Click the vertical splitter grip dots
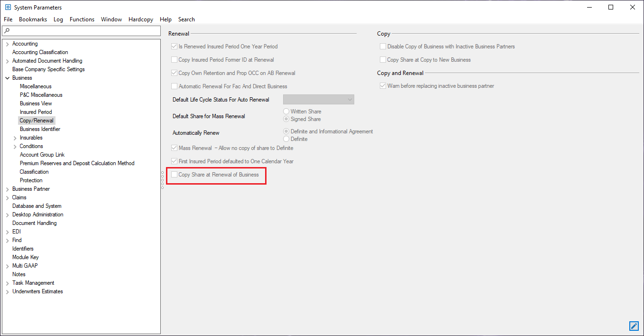Viewport: 644px width, 336px height. [162, 180]
